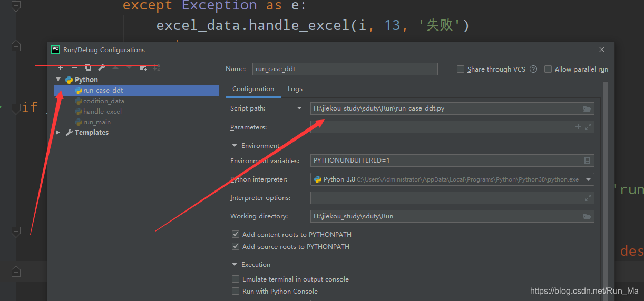Browse for script path folder icon
This screenshot has height=301, width=644.
tap(587, 108)
